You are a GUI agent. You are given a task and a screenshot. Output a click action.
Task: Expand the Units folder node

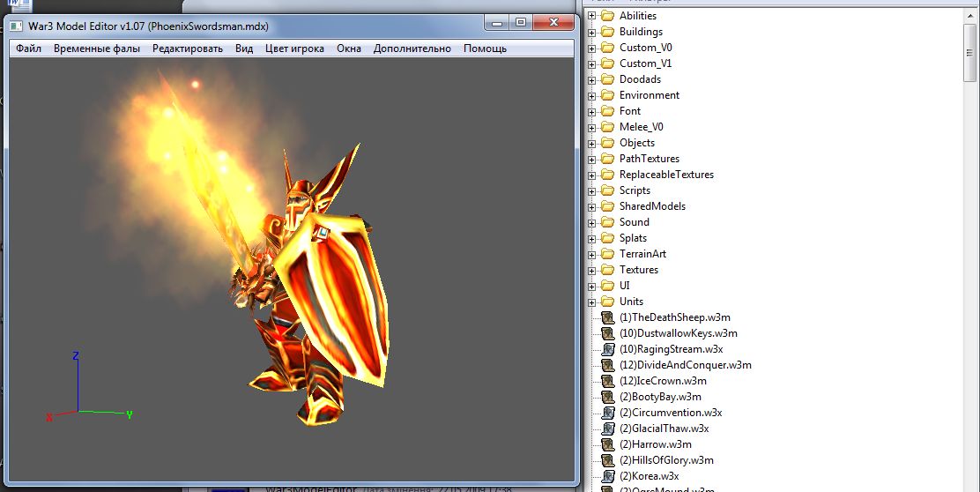tap(591, 302)
